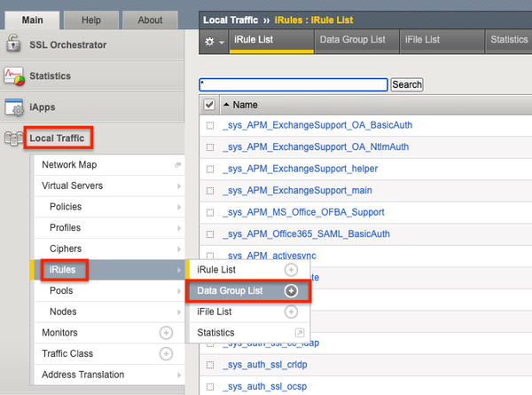The height and width of the screenshot is (395, 532).
Task: Switch to the Help tab
Action: coord(90,20)
